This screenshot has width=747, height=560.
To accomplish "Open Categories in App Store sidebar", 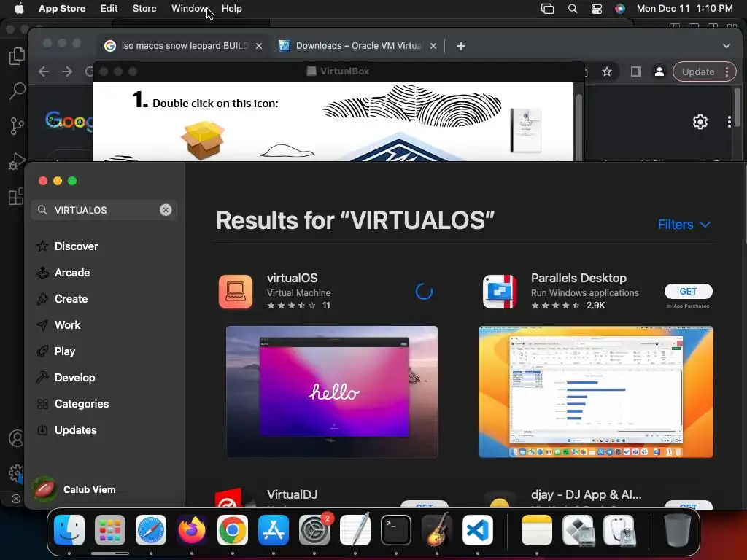I will pyautogui.click(x=72, y=403).
